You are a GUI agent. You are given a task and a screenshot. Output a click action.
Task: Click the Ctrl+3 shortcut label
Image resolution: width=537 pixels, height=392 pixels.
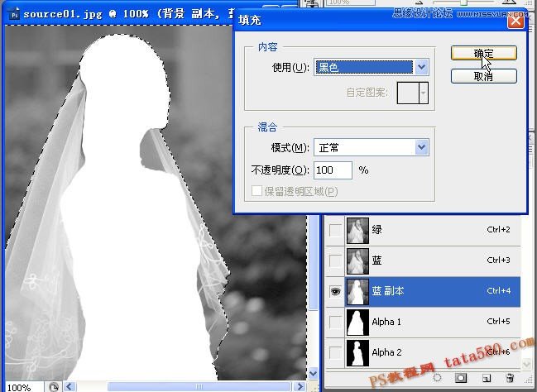point(498,261)
